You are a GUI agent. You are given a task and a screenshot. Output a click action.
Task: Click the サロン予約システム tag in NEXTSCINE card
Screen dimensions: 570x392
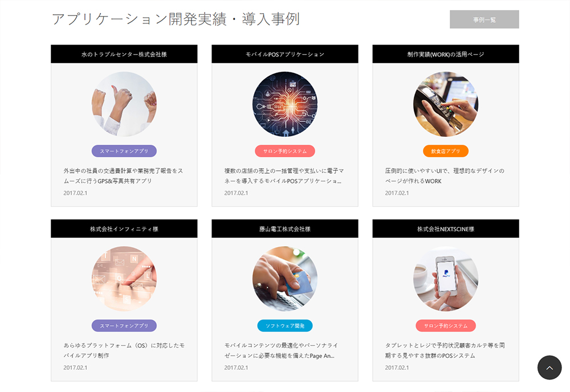[x=446, y=326]
